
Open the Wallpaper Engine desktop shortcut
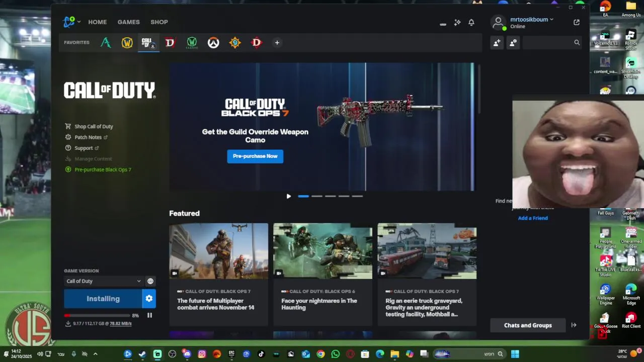tap(605, 295)
